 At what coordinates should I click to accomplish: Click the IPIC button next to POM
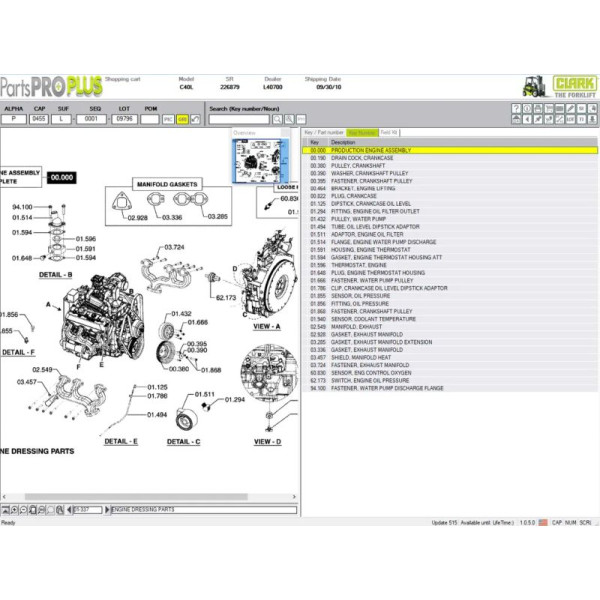(168, 119)
